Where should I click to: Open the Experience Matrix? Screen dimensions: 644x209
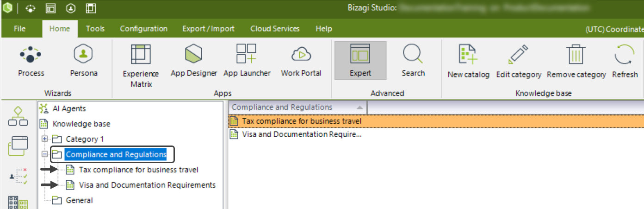pyautogui.click(x=141, y=65)
